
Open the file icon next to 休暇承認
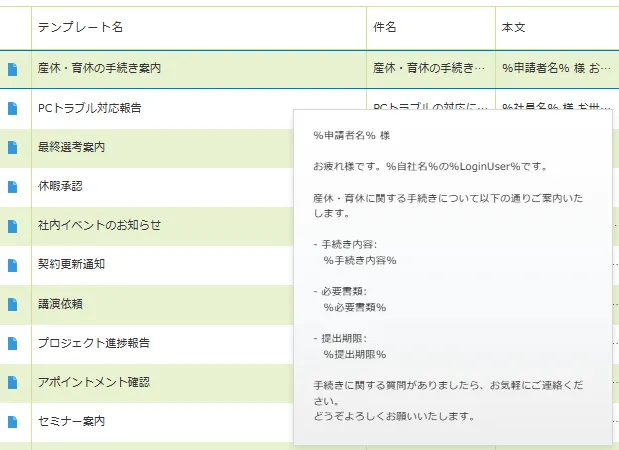[x=13, y=186]
